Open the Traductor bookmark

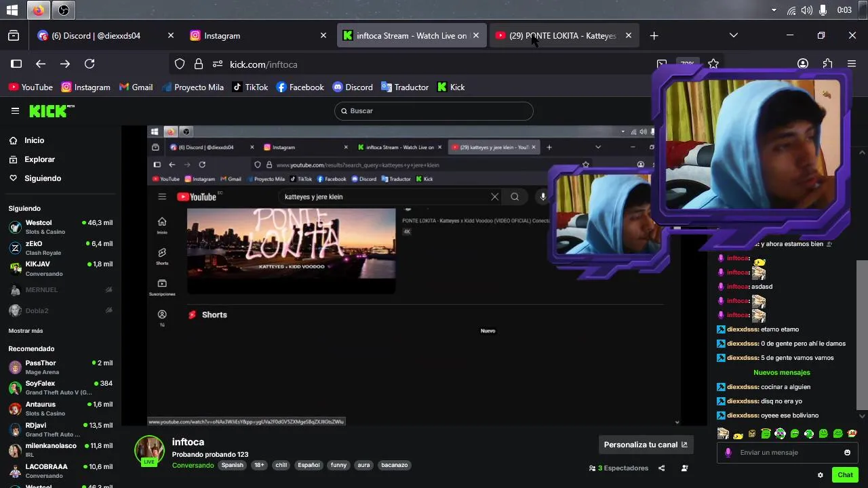(x=405, y=87)
